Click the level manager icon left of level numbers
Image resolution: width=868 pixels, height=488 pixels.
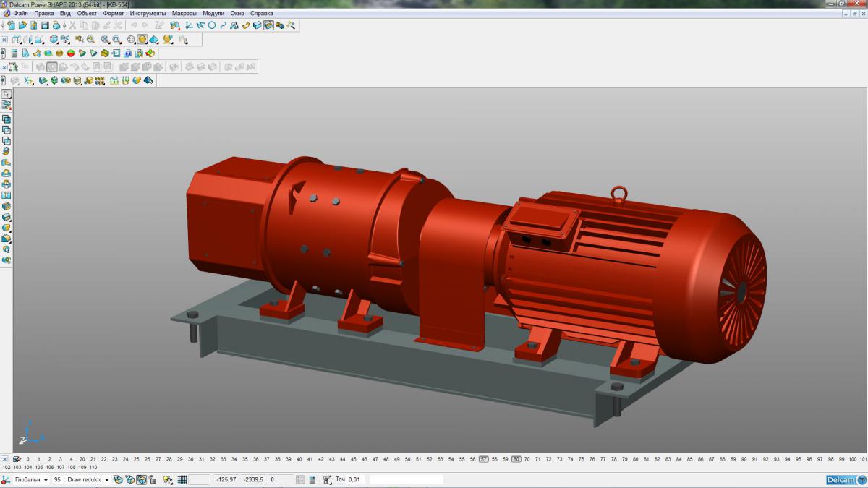[16, 458]
